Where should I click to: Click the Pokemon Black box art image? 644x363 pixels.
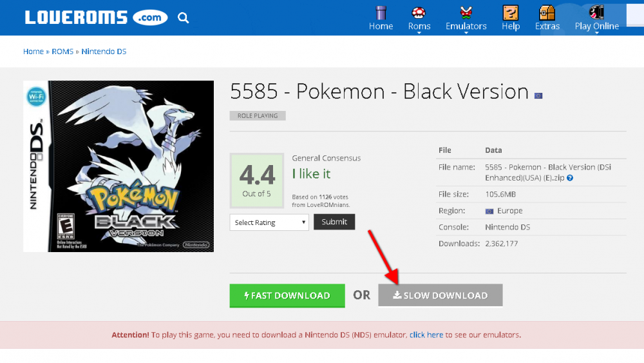(x=118, y=166)
